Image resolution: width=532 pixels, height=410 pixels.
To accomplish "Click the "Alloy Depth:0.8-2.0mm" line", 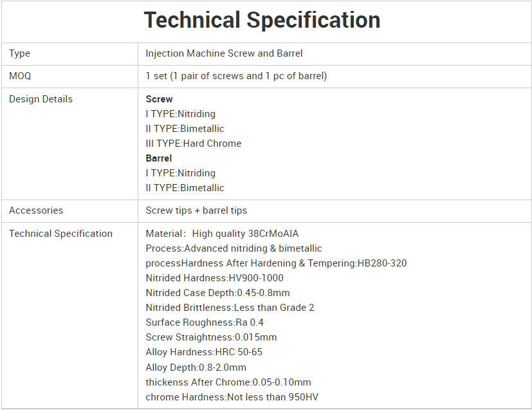I will pyautogui.click(x=196, y=367).
